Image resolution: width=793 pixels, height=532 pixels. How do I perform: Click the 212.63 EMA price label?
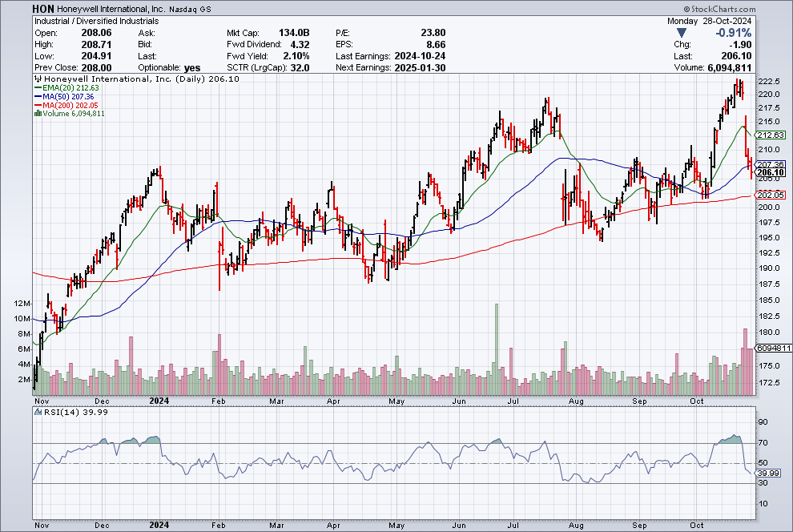(x=771, y=135)
